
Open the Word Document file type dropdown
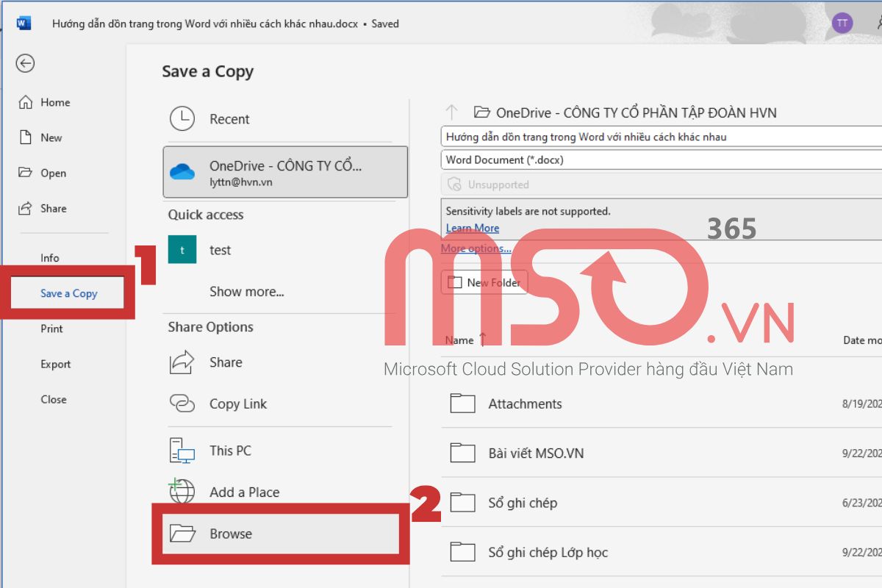click(x=661, y=159)
